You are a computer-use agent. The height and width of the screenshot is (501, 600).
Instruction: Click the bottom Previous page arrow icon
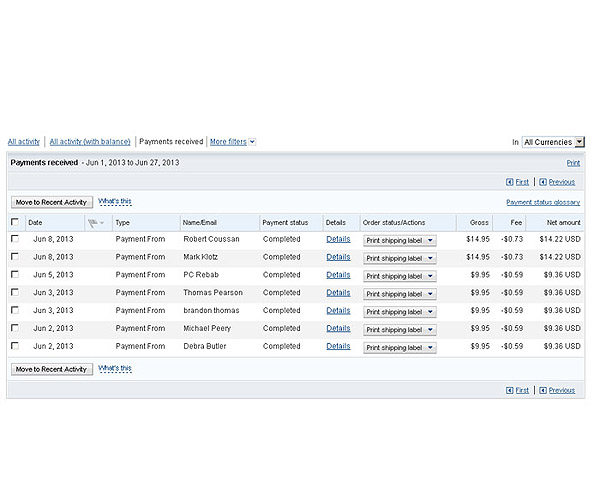coord(543,390)
